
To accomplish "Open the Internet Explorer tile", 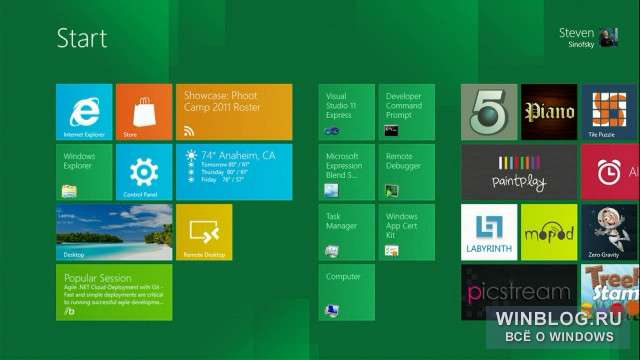I will click(x=84, y=112).
